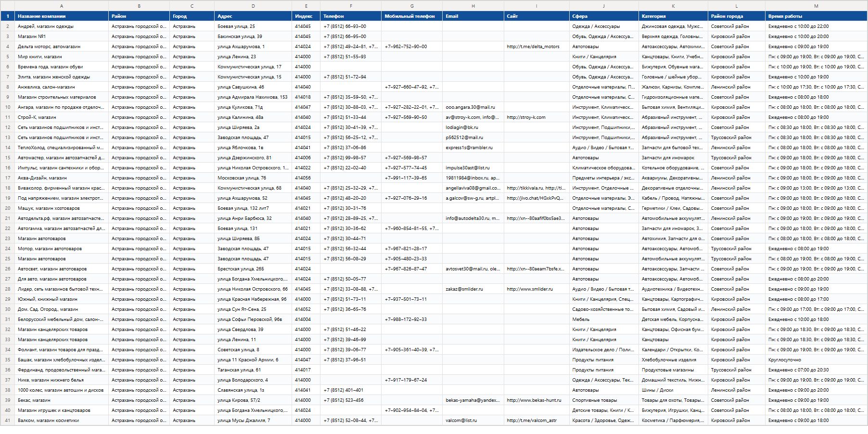
Task: Select cell 'Анжелика, салон-магазин'
Action: (x=62, y=87)
